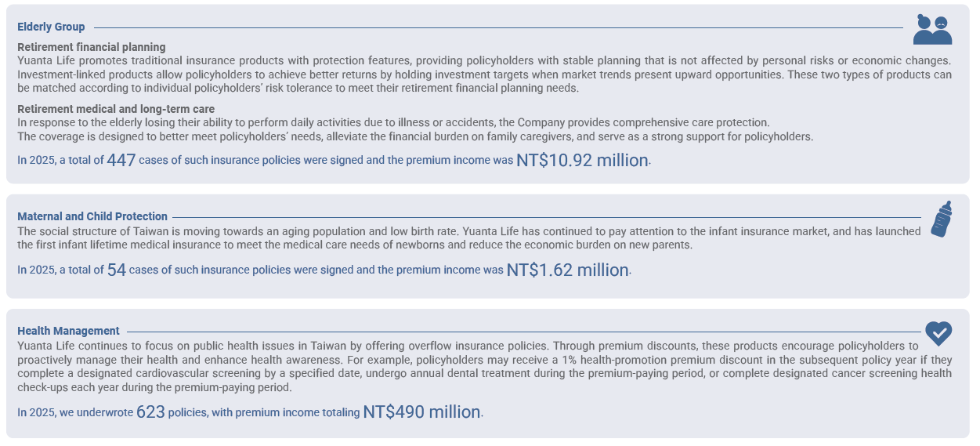Click the 447 cases number
Image resolution: width=980 pixels, height=446 pixels.
pos(121,161)
